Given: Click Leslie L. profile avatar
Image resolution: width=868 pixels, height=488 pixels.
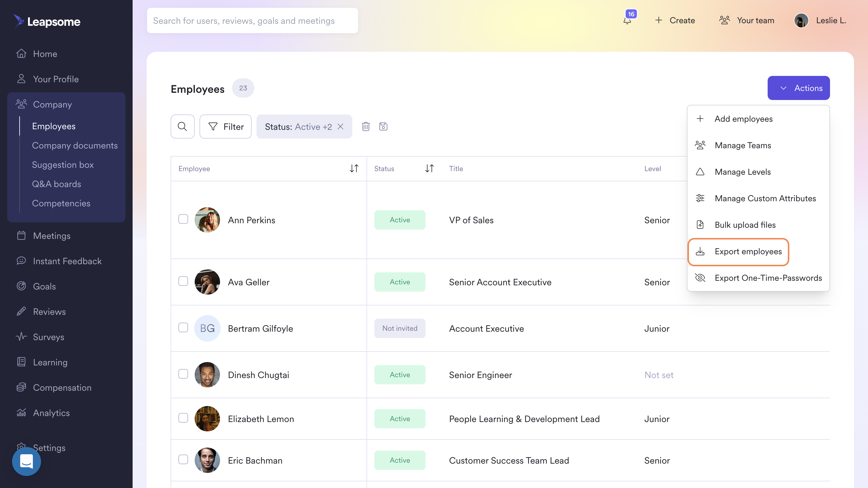Looking at the screenshot, I should coord(801,20).
